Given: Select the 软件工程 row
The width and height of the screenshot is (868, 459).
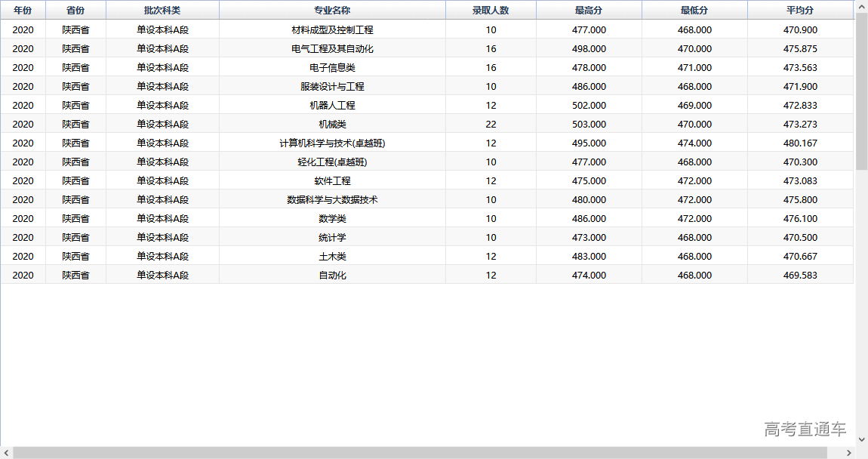Looking at the screenshot, I should click(x=332, y=181).
